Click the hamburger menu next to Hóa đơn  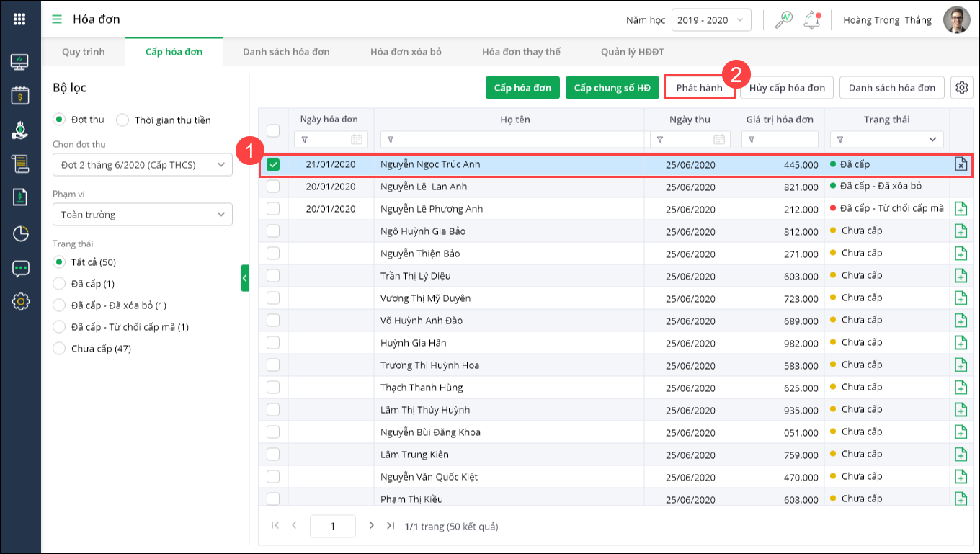[57, 19]
